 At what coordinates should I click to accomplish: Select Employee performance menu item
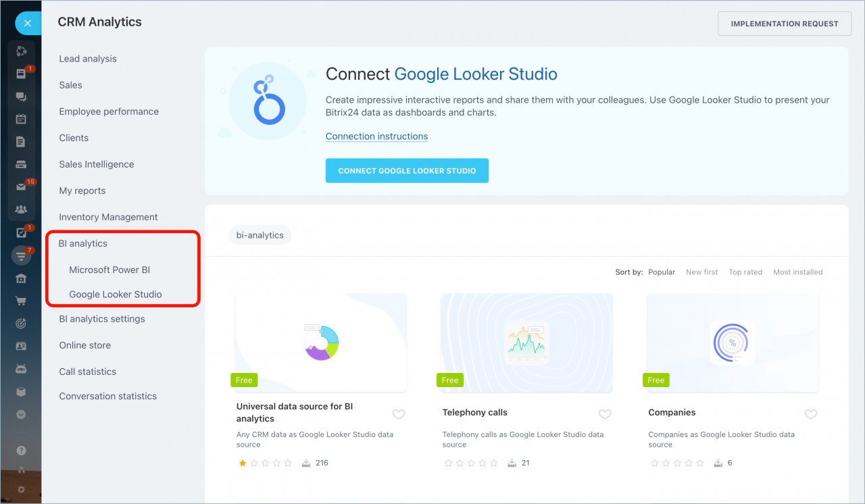pos(109,111)
